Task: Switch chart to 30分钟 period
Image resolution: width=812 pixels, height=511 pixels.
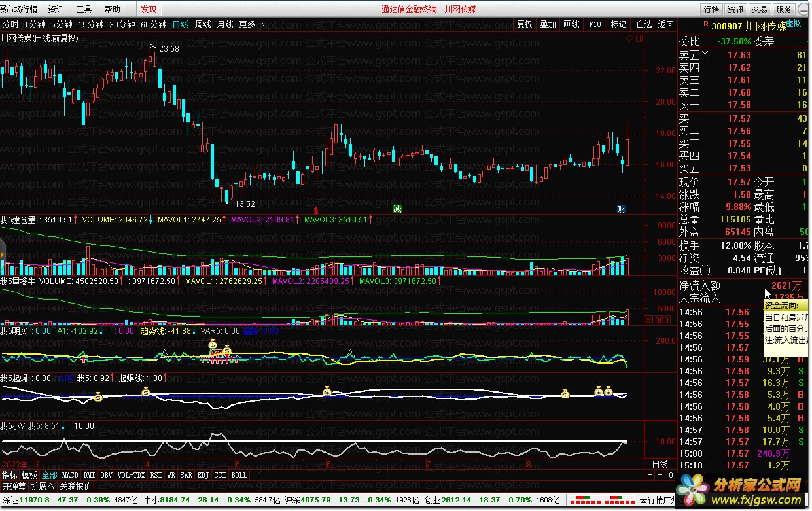Action: coord(122,24)
